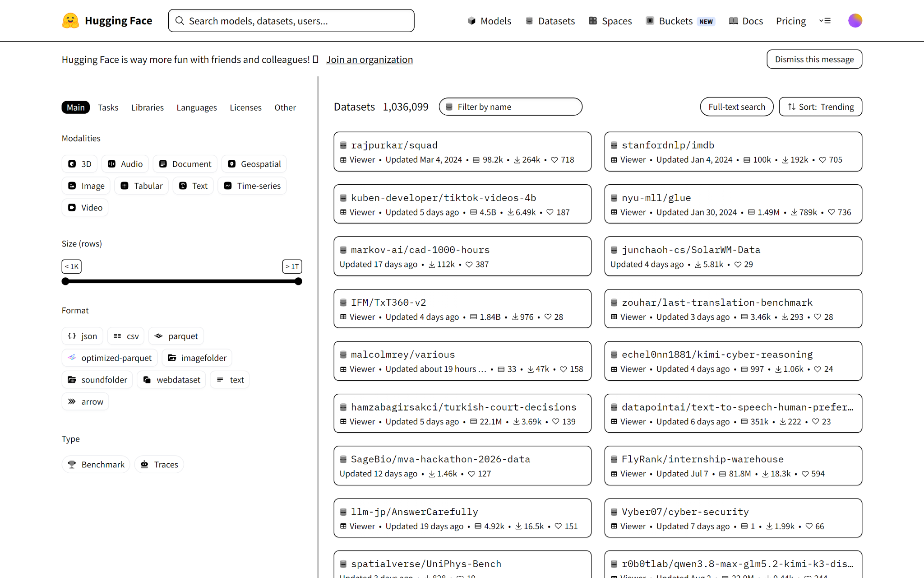This screenshot has height=578, width=924.
Task: Open the rajpurkar/squad dataset card
Action: pyautogui.click(x=462, y=152)
